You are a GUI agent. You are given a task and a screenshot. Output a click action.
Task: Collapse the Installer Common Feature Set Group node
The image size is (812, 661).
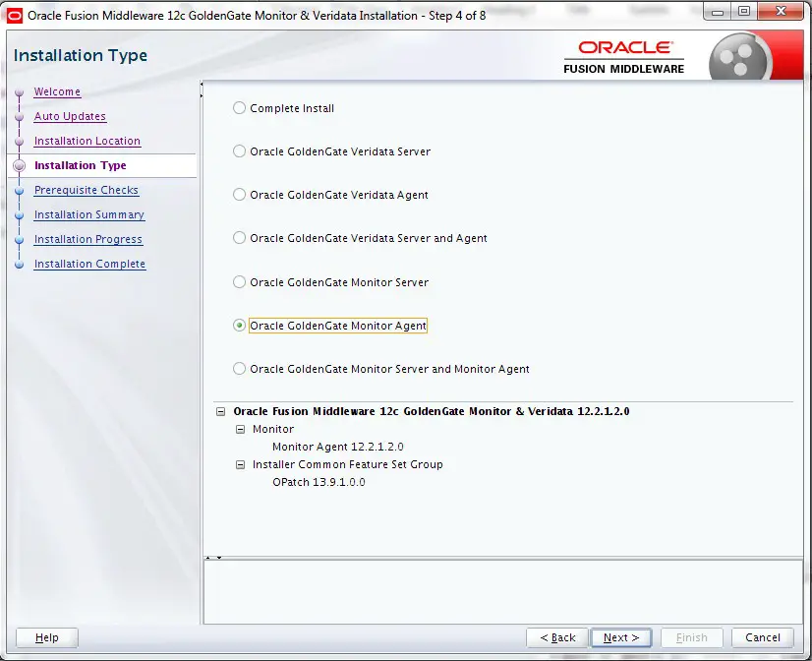(x=240, y=464)
